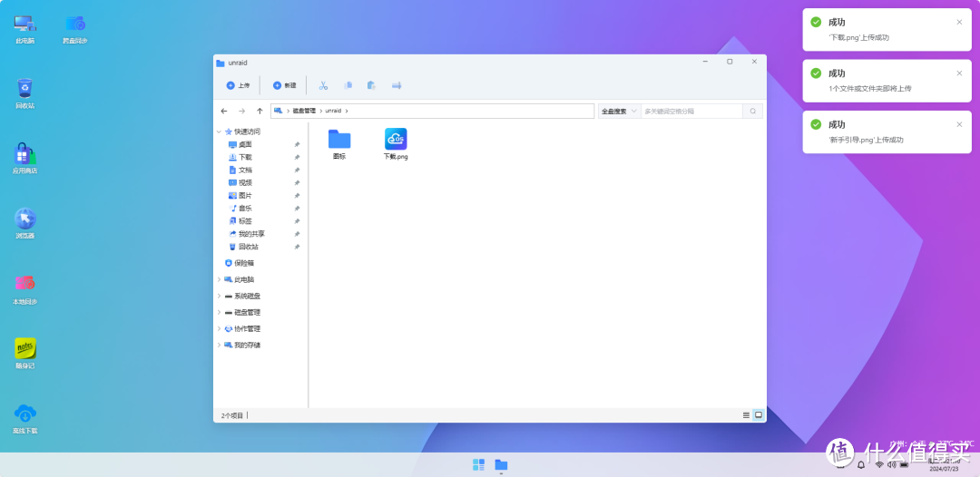Open the 随身记 notes icon
Viewport: 980px width, 477px height.
25,354
